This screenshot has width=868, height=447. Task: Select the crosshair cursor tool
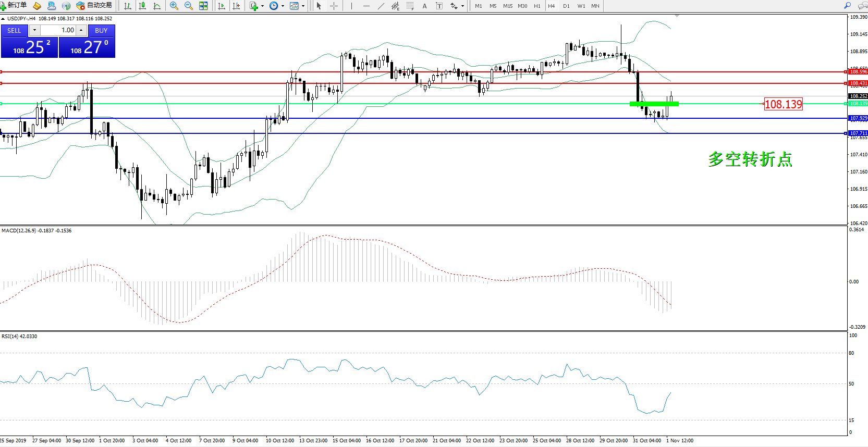(x=334, y=6)
